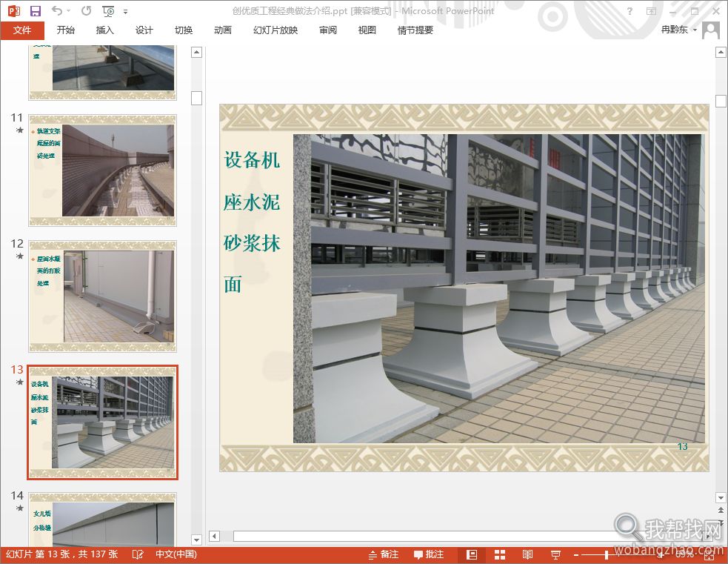Click the animation star icon beside slide 12
This screenshot has width=728, height=564.
tap(19, 256)
